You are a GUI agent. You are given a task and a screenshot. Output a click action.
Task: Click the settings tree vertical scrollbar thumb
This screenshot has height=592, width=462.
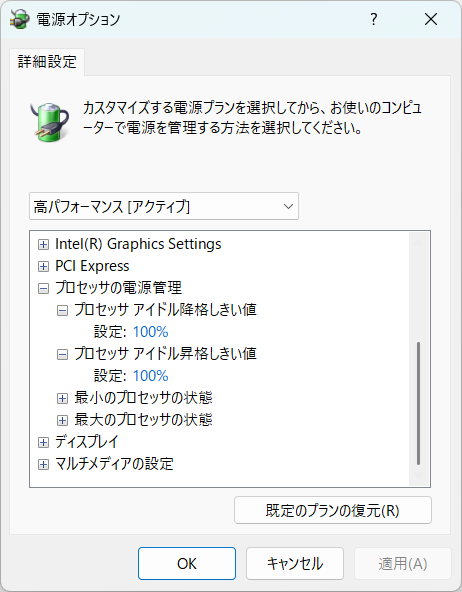pos(418,403)
